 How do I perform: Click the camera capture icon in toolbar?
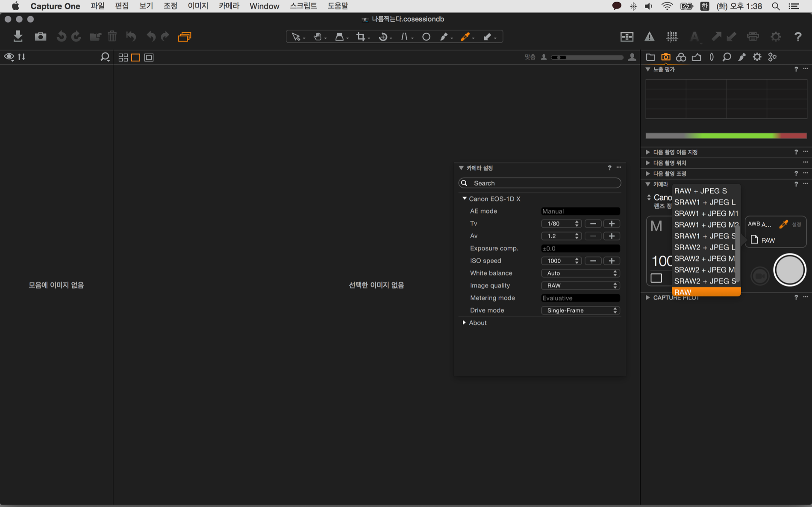40,36
